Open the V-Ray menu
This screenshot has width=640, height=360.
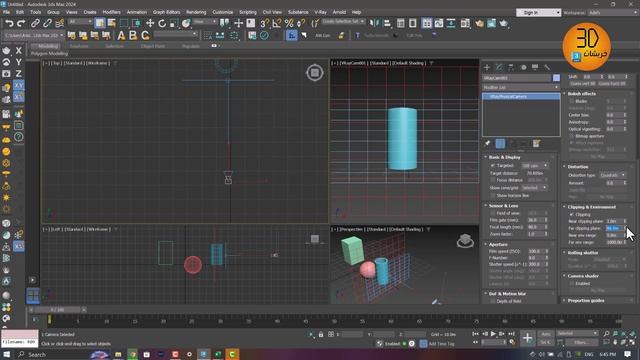320,12
